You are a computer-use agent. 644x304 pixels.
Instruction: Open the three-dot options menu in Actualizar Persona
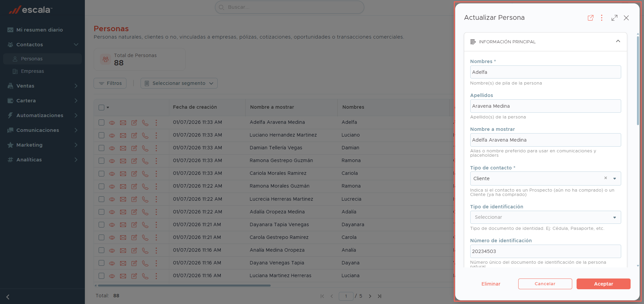602,18
